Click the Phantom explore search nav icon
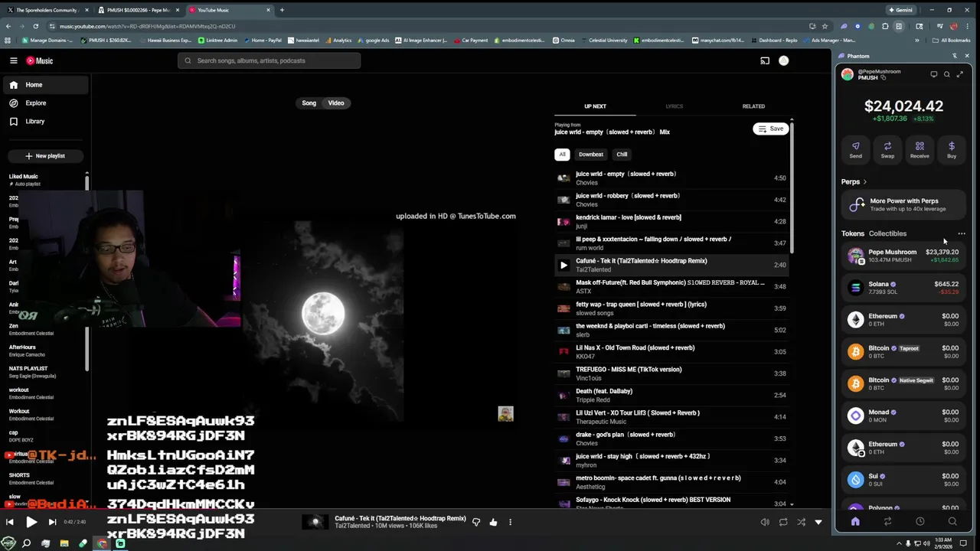The image size is (980, 551). coord(952,522)
